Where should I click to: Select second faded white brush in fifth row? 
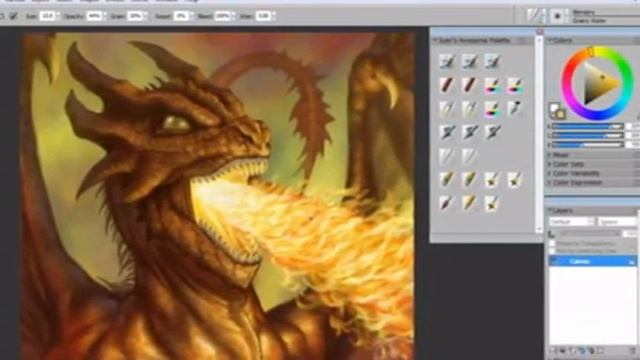tap(469, 156)
